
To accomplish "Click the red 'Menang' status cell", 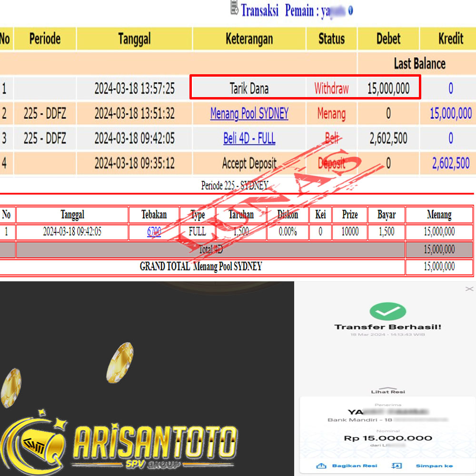I will (x=331, y=114).
